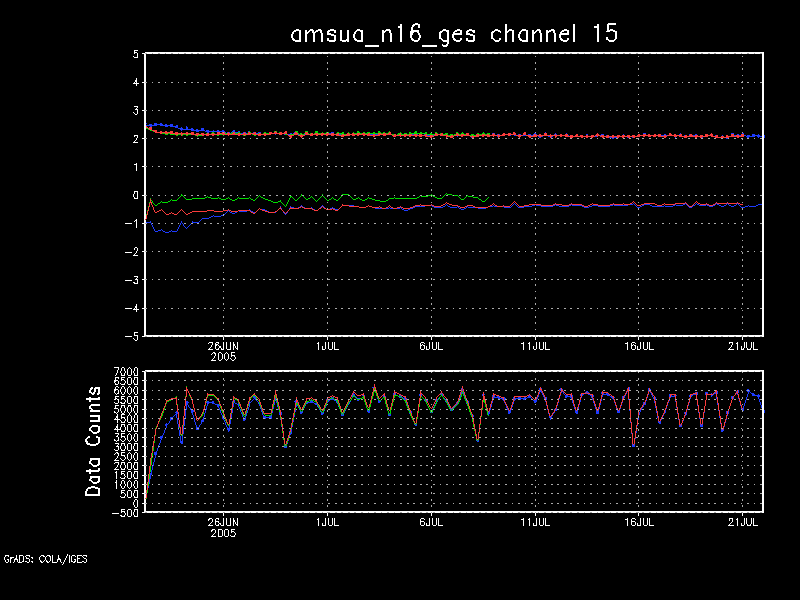Click the -3 tick on upper y-axis
This screenshot has height=600, width=800.
click(x=131, y=281)
